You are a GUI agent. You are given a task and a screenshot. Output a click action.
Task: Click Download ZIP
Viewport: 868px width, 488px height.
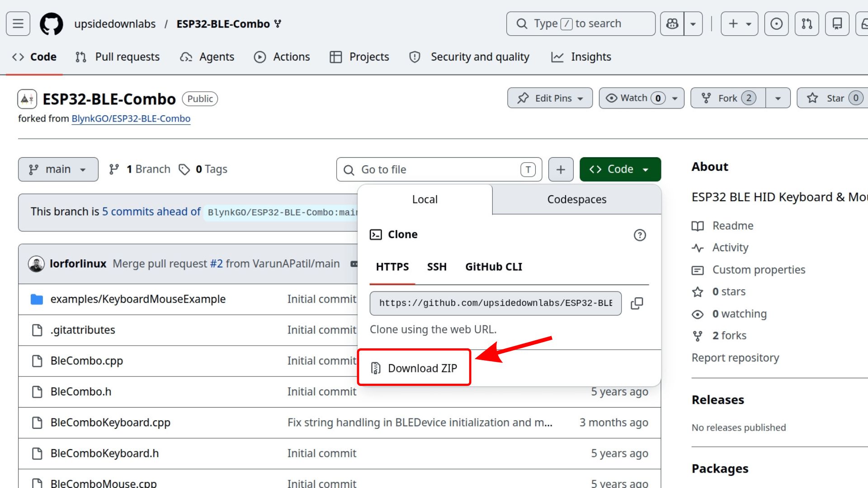pyautogui.click(x=414, y=368)
